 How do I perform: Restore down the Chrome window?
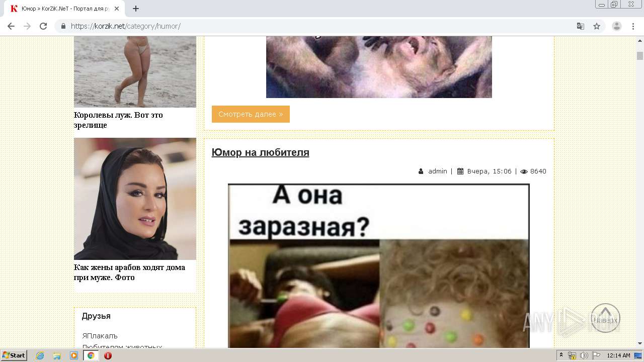(x=614, y=5)
